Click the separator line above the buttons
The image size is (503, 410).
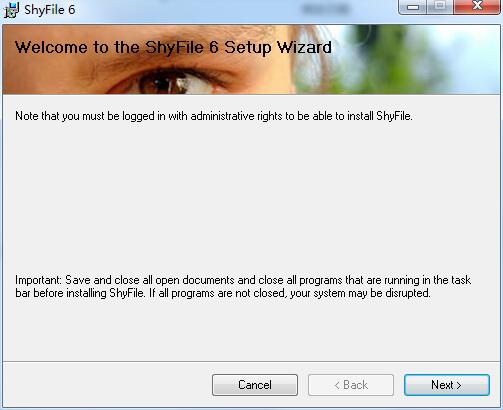coord(251,361)
